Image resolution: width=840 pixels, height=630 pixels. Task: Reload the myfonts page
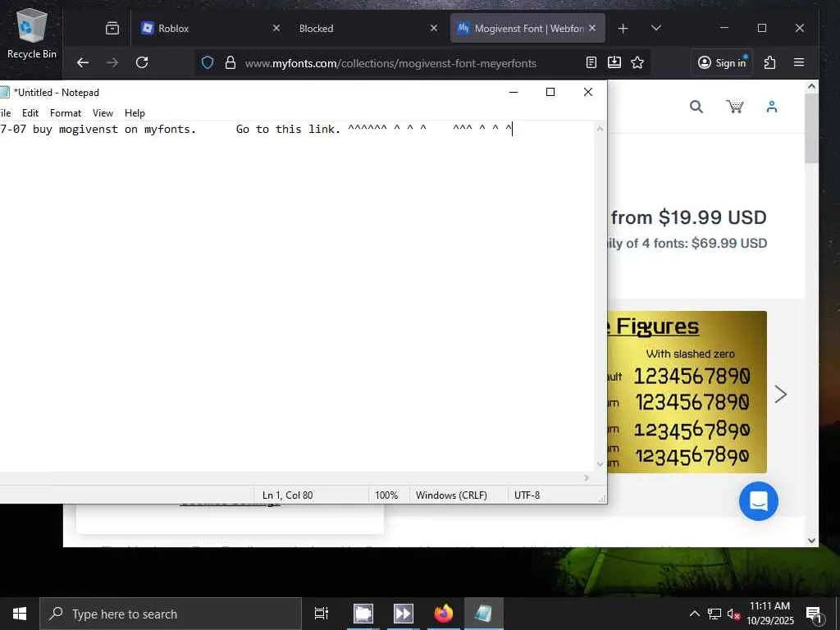tap(142, 62)
